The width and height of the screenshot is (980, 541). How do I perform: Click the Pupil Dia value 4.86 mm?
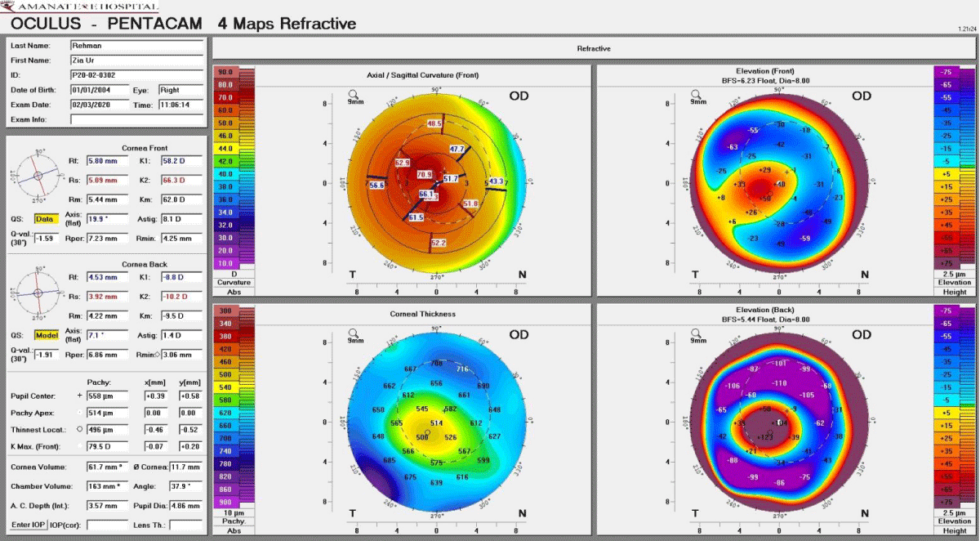click(x=185, y=505)
